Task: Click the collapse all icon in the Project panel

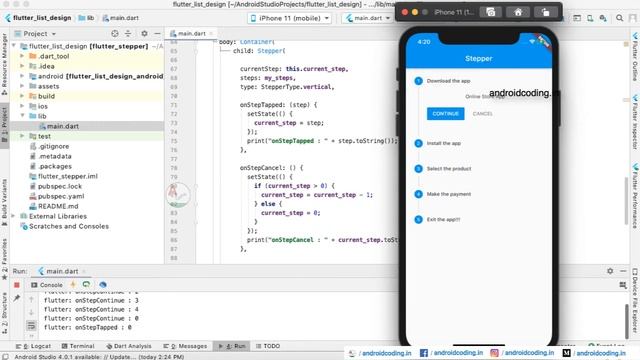Action: 128,33
